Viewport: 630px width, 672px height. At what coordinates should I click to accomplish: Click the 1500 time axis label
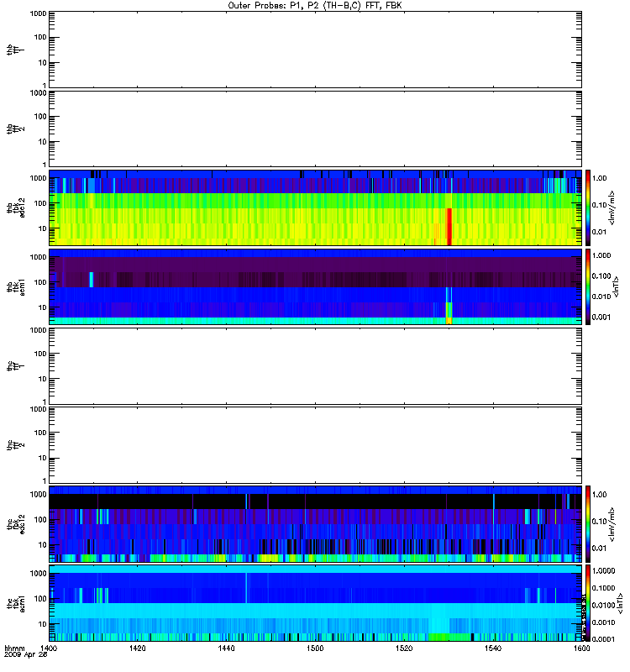click(x=315, y=648)
